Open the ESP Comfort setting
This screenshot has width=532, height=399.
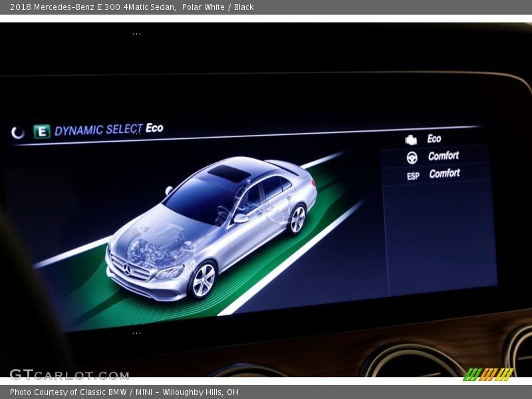pyautogui.click(x=444, y=174)
